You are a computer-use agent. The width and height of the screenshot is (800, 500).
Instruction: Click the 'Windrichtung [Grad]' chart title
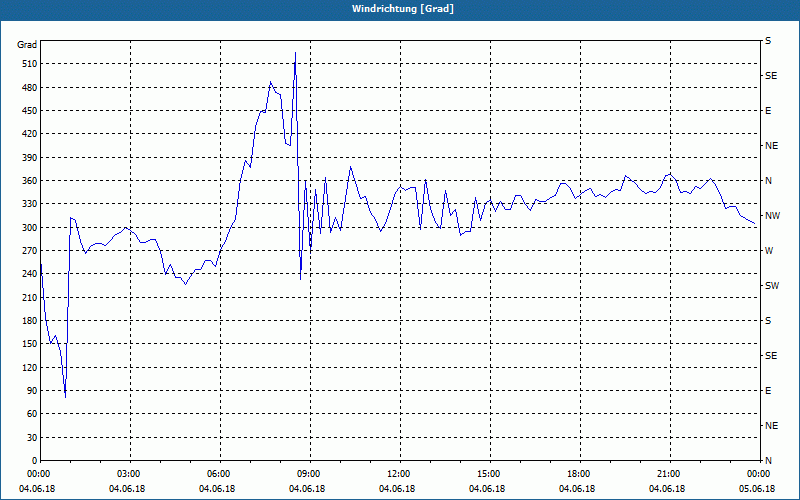403,9
